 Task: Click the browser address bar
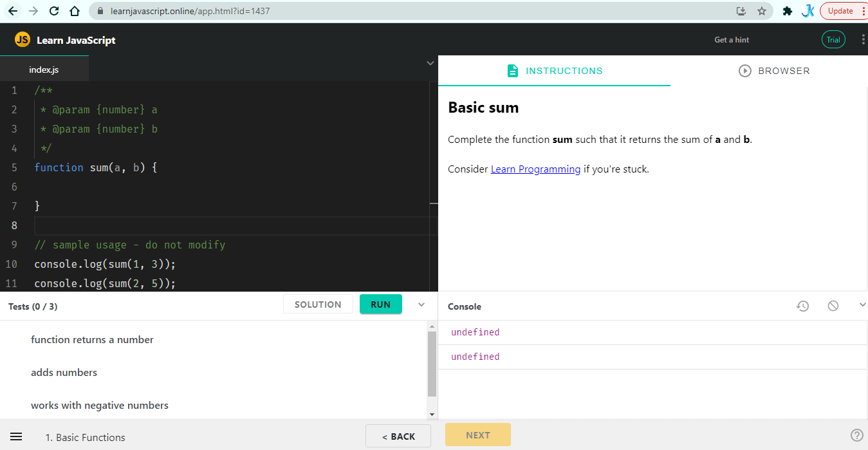tap(257, 10)
